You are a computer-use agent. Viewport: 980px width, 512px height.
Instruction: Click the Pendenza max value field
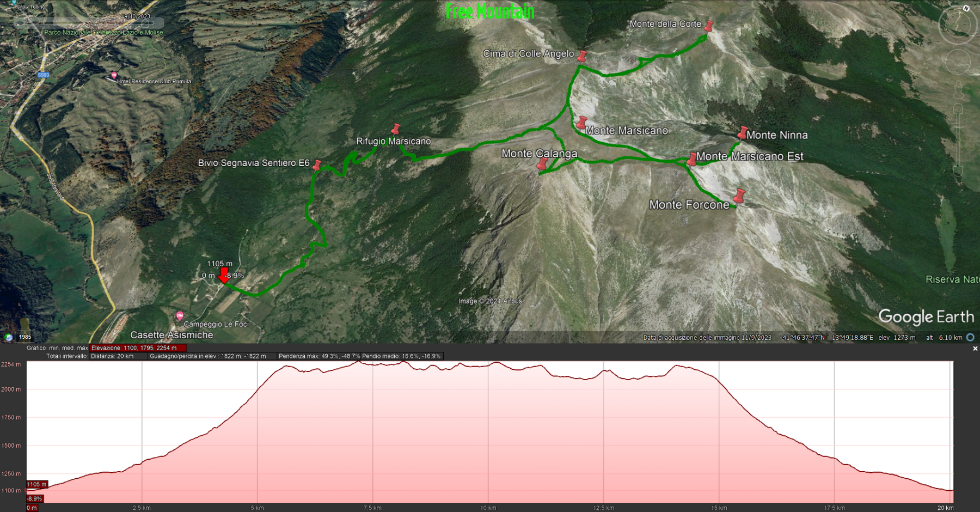(x=319, y=356)
